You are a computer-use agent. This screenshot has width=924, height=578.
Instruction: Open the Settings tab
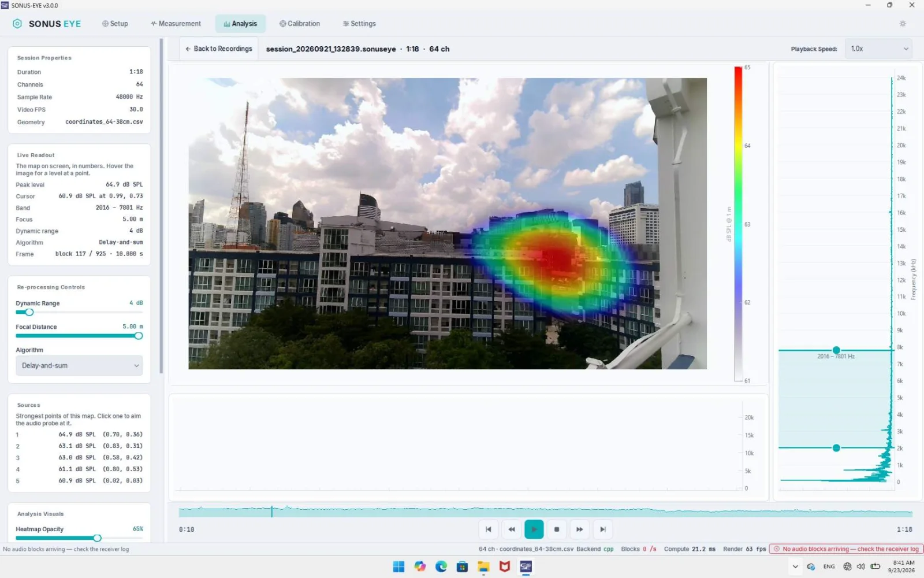tap(359, 24)
